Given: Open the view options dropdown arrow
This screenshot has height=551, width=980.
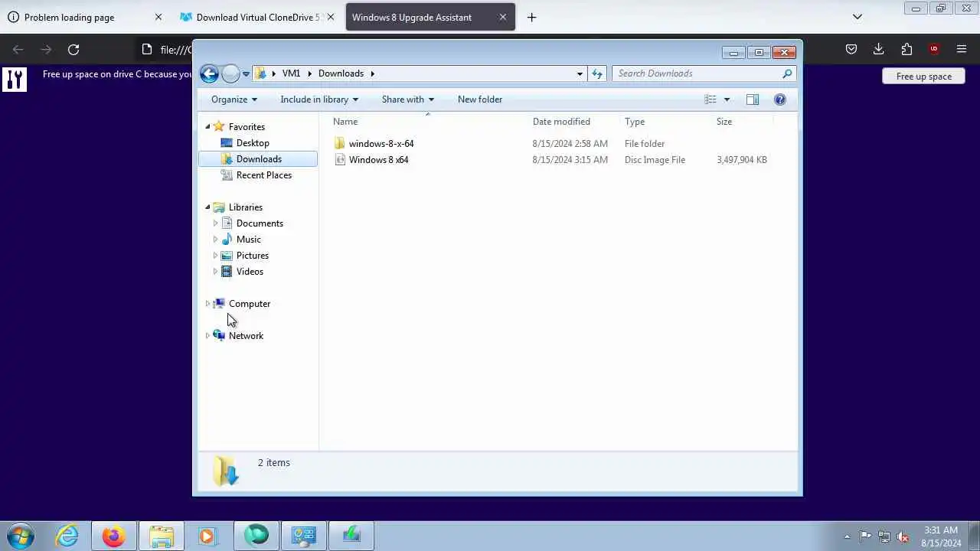Looking at the screenshot, I should 727,99.
